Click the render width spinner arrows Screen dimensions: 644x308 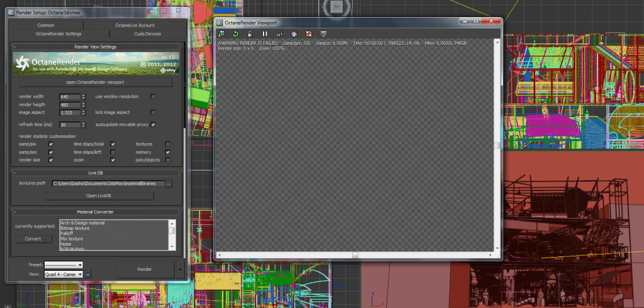point(84,96)
